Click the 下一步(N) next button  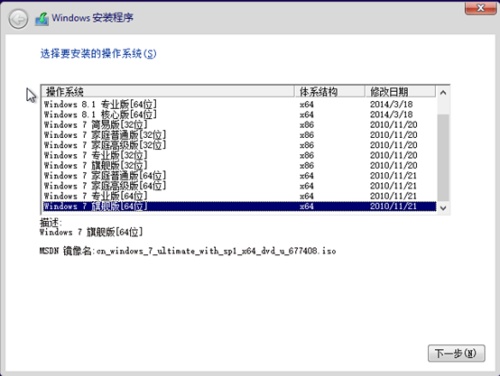[456, 353]
